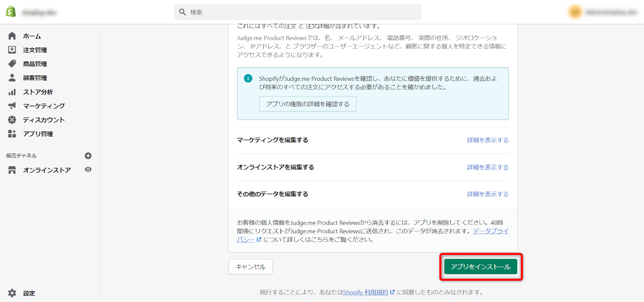
Task: Expand details for オンラインストアを編集する
Action: tap(487, 167)
